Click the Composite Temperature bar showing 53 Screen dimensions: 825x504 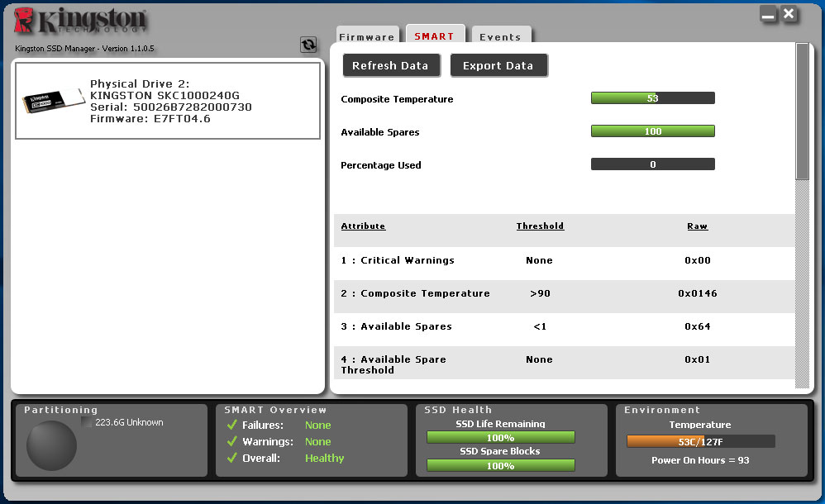653,97
